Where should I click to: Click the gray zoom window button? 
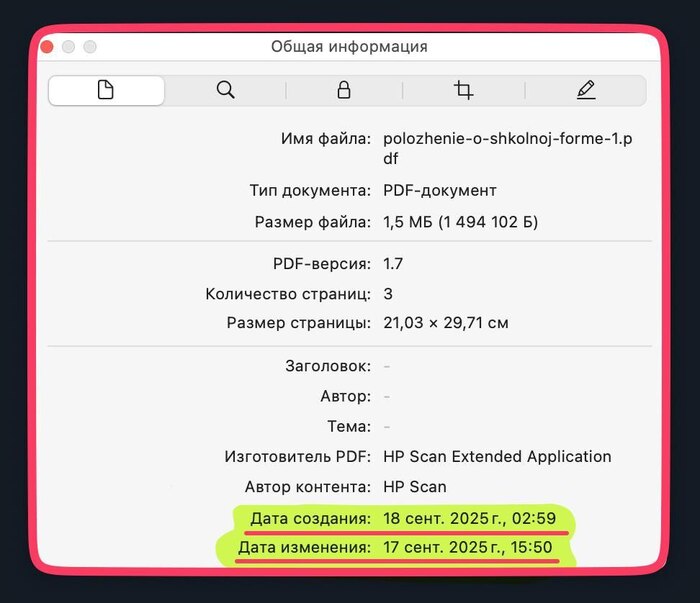coord(90,47)
